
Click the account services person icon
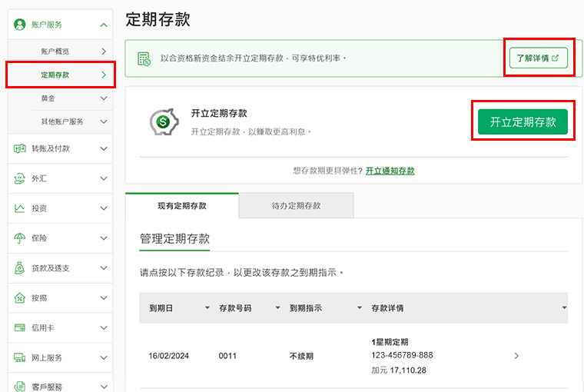pos(19,25)
